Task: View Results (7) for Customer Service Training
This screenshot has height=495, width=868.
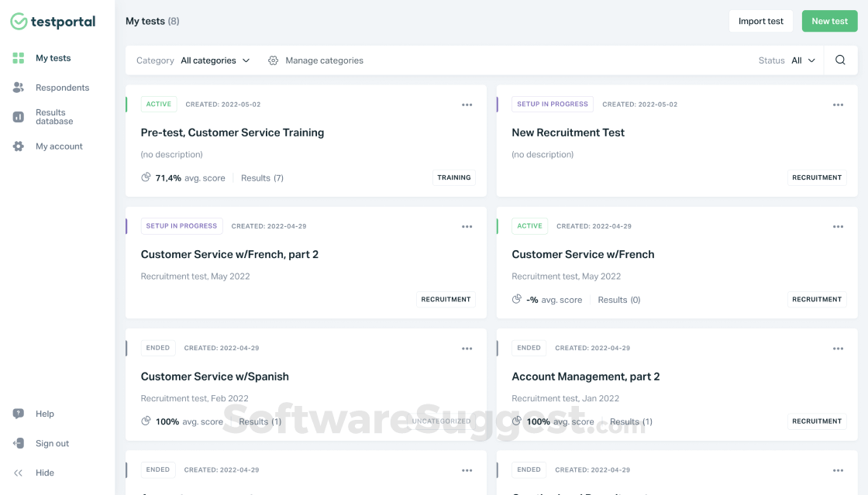Action: 261,177
